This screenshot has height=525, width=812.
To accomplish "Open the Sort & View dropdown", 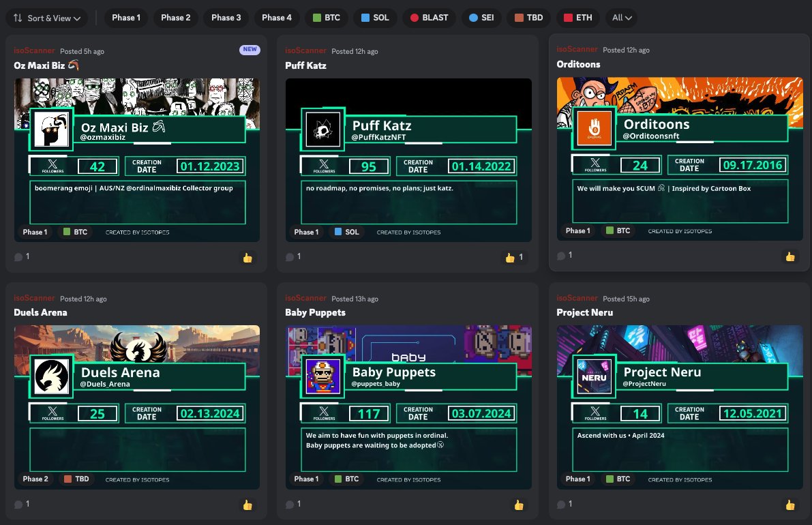I will point(46,18).
